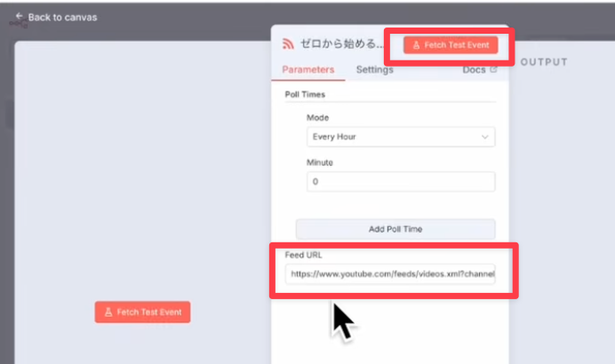Click the flask icon in left Fetch Test Event button
This screenshot has width=615, height=364.
(x=108, y=313)
